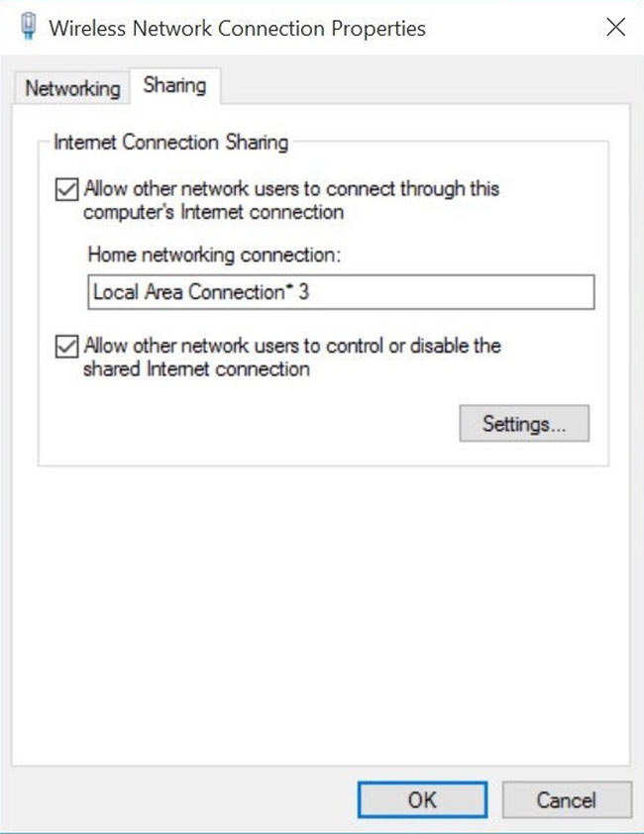Click the "shared Internet connection" label text
This screenshot has width=644, height=834.
tap(196, 369)
